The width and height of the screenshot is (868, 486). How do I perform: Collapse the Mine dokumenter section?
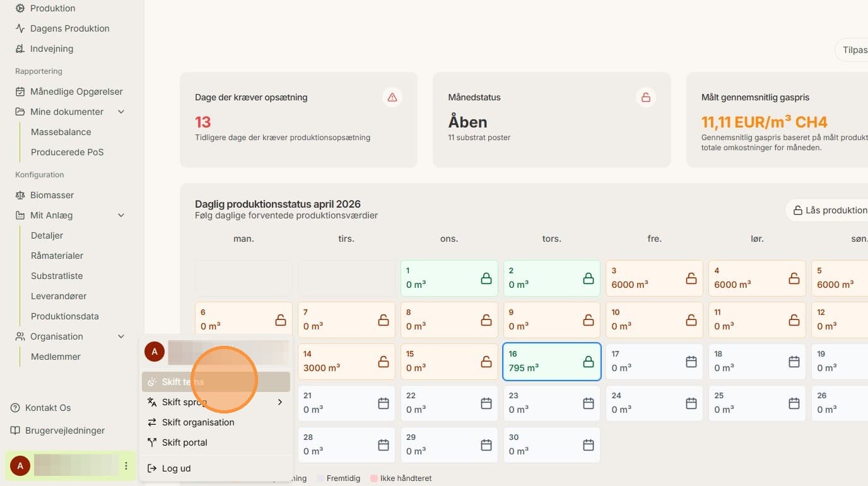pos(121,112)
